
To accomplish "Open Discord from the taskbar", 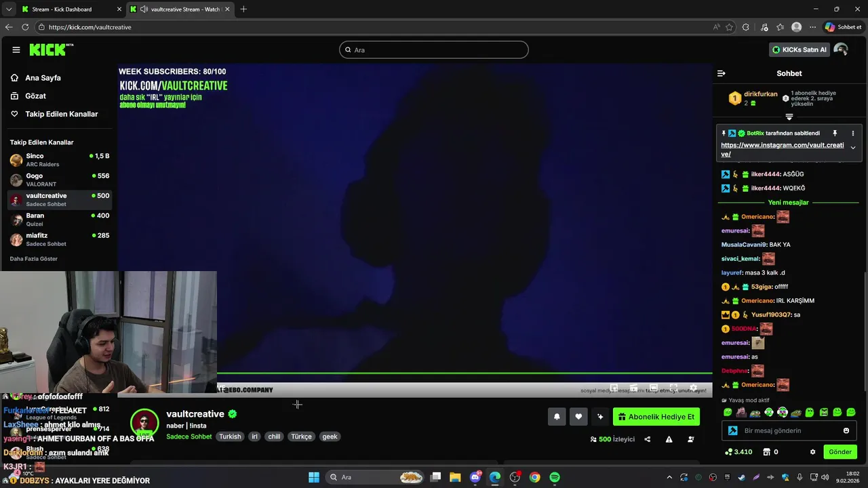I will pos(475,477).
